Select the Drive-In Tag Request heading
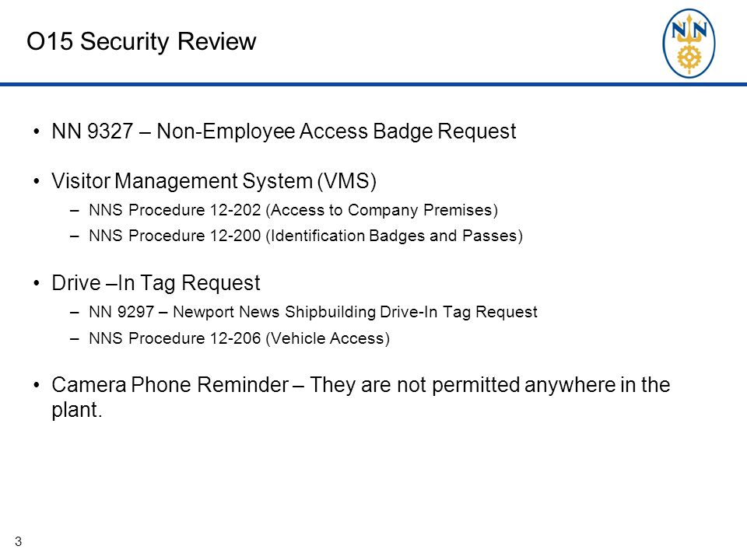The width and height of the screenshot is (747, 560). tap(156, 283)
